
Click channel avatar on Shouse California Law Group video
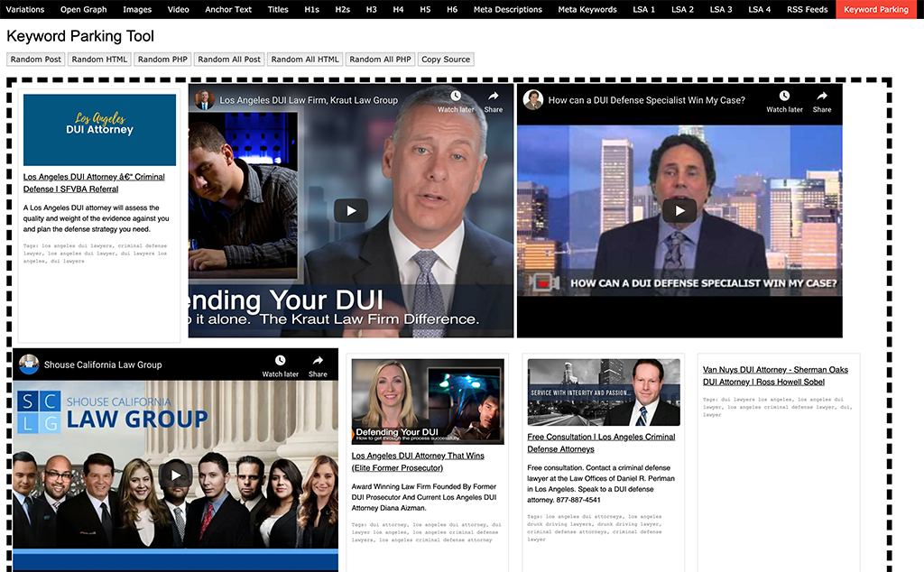pyautogui.click(x=29, y=364)
